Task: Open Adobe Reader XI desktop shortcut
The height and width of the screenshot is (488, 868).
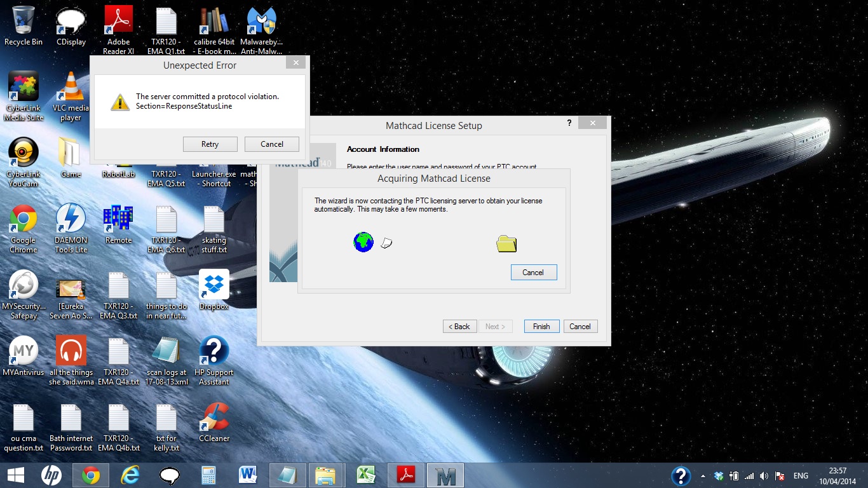Action: click(x=119, y=30)
